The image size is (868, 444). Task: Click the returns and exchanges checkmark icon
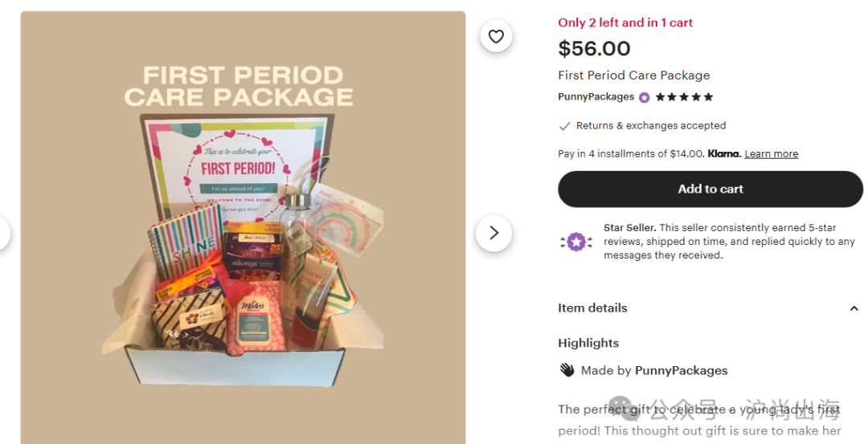[x=564, y=126]
